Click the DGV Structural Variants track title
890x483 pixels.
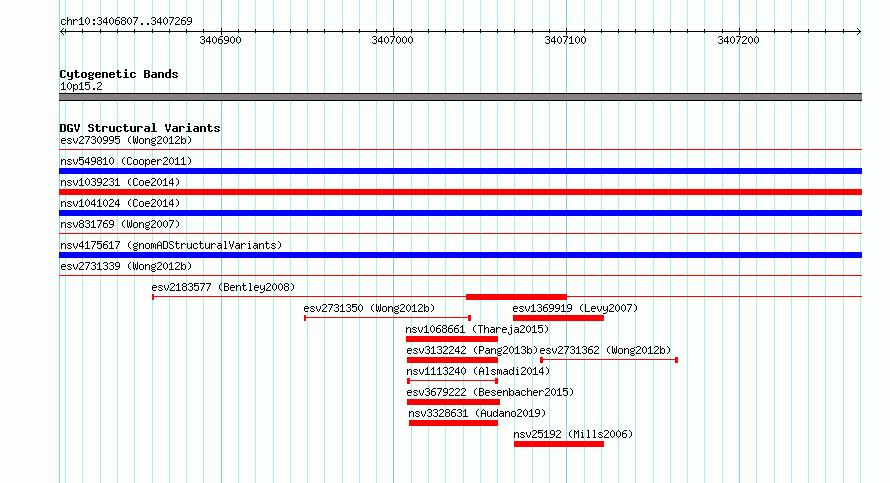tap(140, 128)
